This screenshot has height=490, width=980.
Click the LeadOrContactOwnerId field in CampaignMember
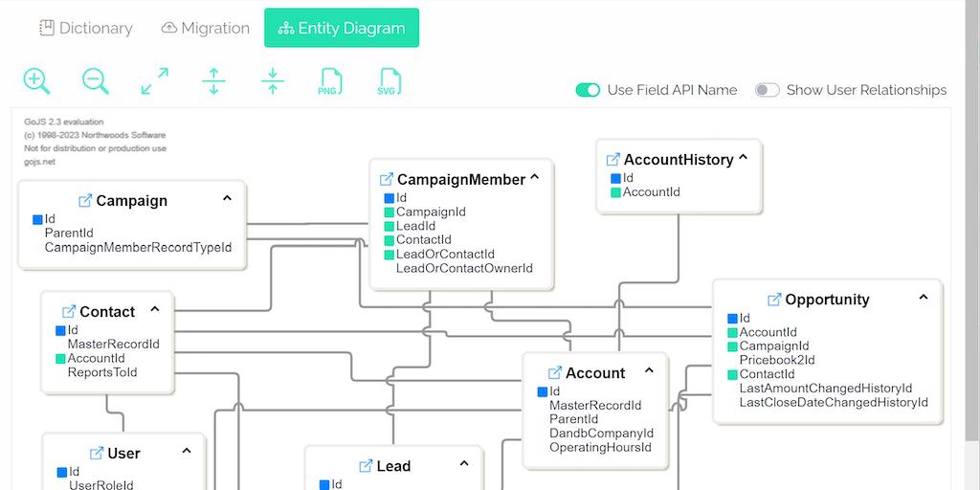[464, 269]
